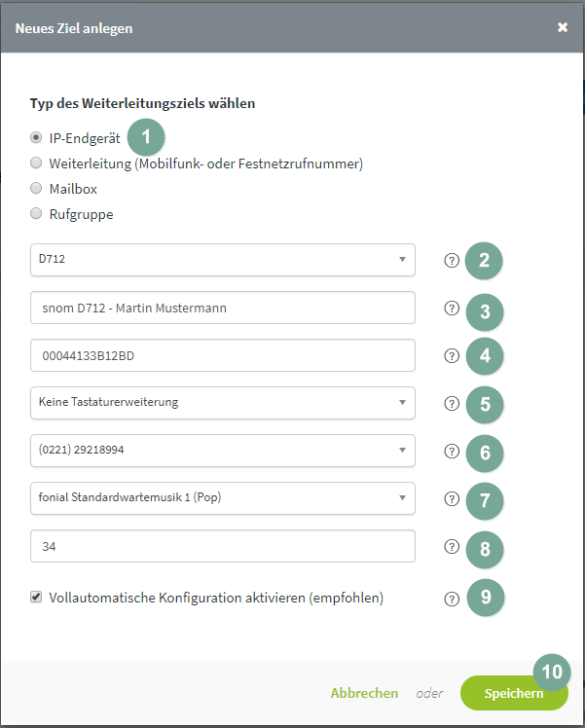Open fonial Standardwartemusik 1 (Pop) dropdown

tap(222, 498)
